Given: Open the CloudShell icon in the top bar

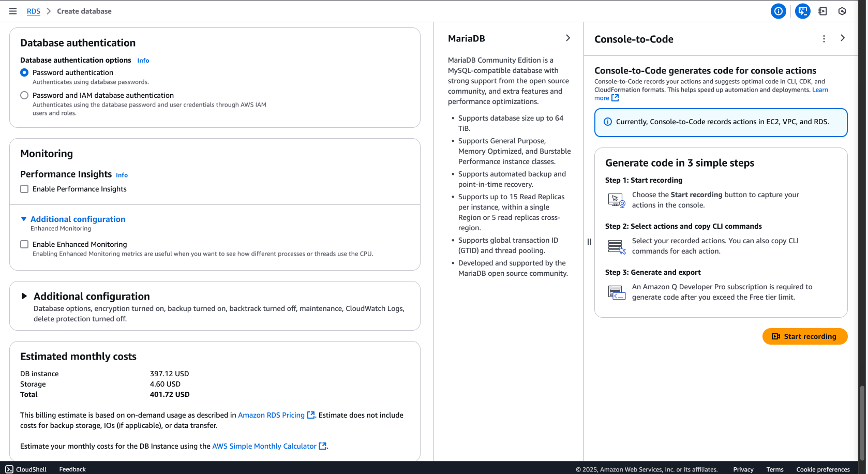Looking at the screenshot, I should point(822,11).
